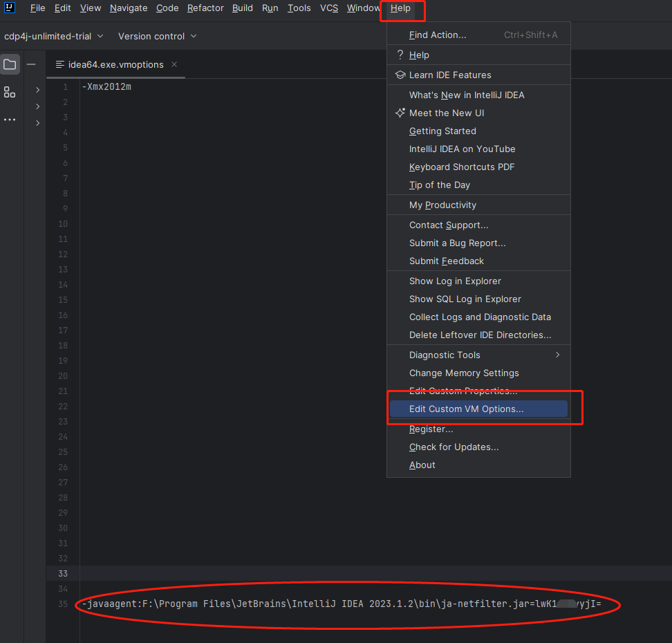Image resolution: width=672 pixels, height=643 pixels.
Task: Select Edit Custom VM Options...
Action: [x=478, y=409]
